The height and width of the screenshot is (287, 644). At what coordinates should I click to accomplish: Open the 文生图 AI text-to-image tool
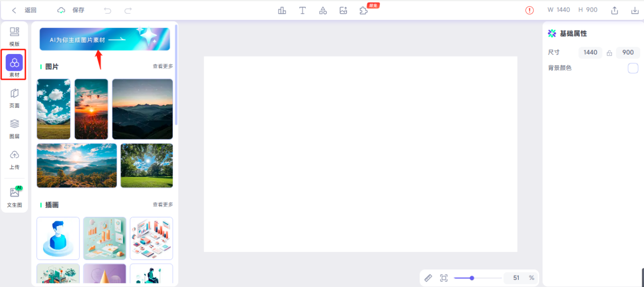pos(14,197)
